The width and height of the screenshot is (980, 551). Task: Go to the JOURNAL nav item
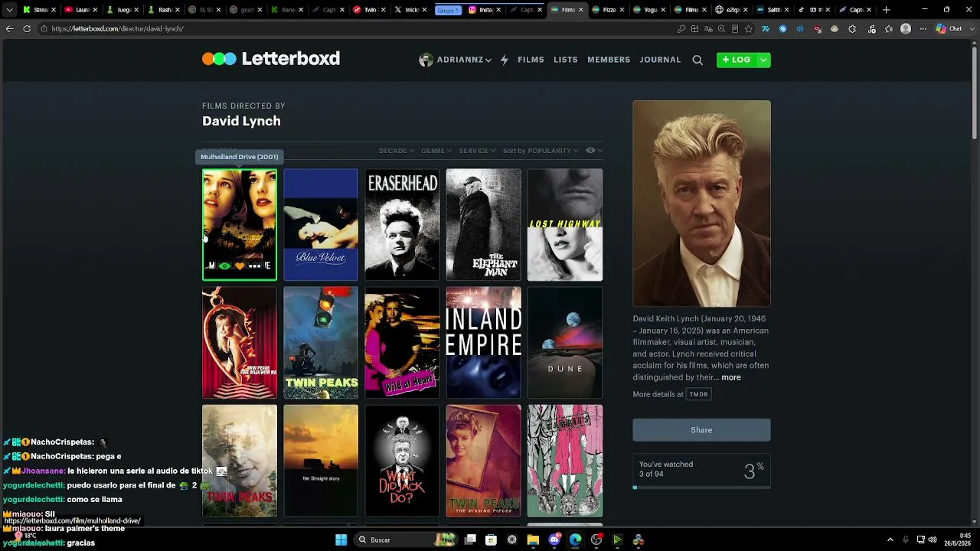click(x=660, y=60)
